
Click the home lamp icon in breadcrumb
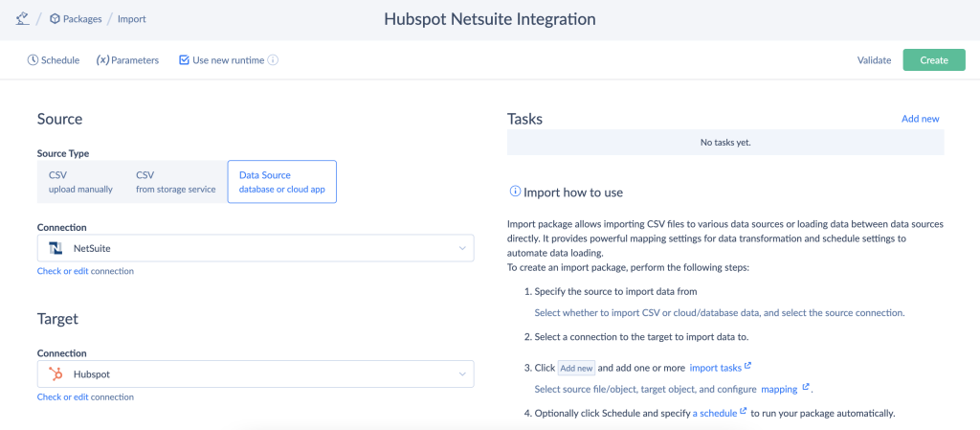(23, 19)
